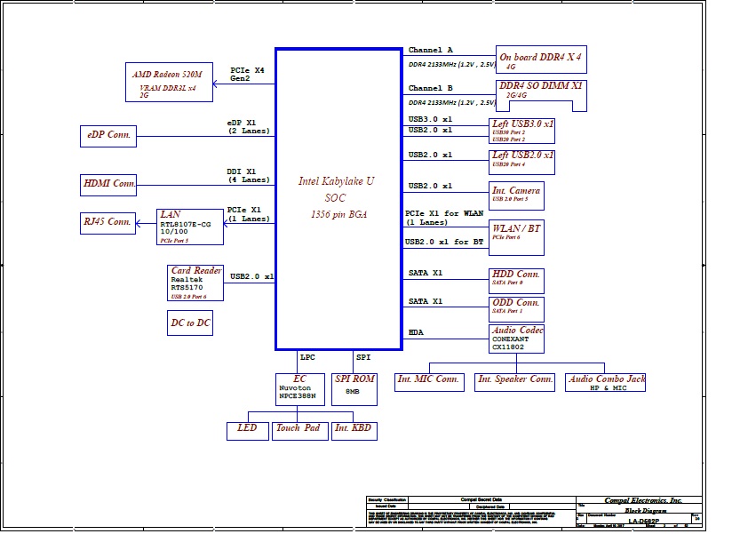Click the eDP X1 (2 Lanes) label
756x534 pixels.
click(249, 127)
